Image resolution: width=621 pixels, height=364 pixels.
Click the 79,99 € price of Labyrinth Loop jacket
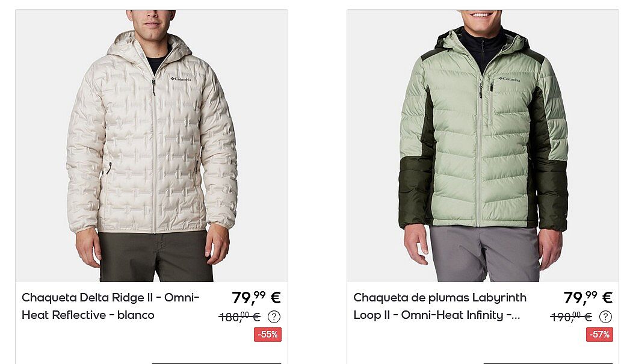click(588, 297)
